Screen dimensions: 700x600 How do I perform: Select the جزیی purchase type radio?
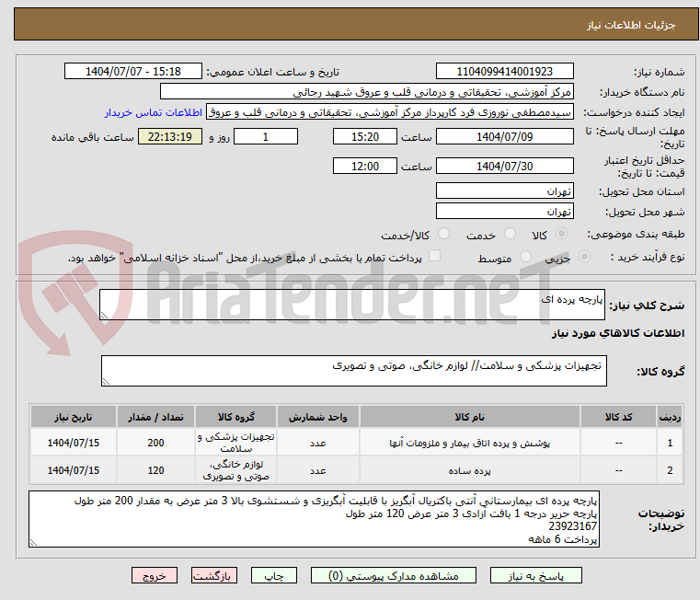point(584,257)
